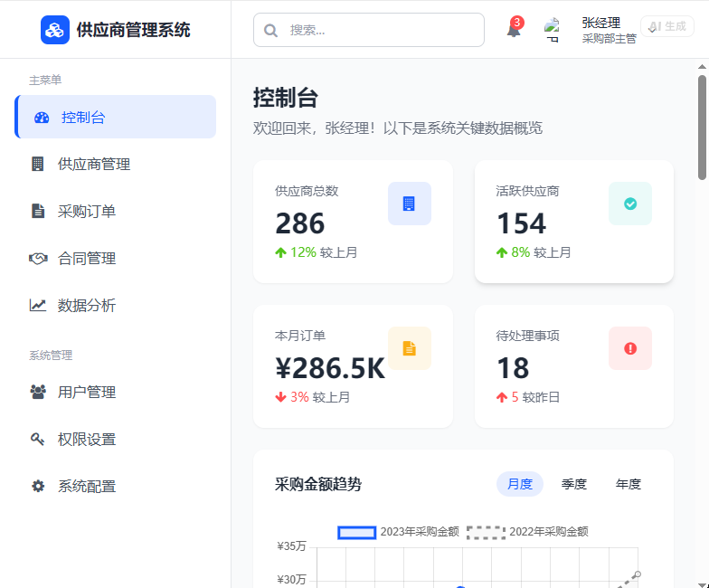This screenshot has height=588, width=709.
Task: Open the notification bell
Action: 514,31
